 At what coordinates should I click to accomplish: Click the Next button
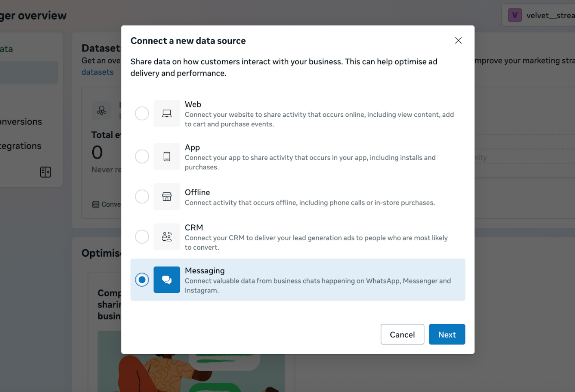click(x=447, y=334)
